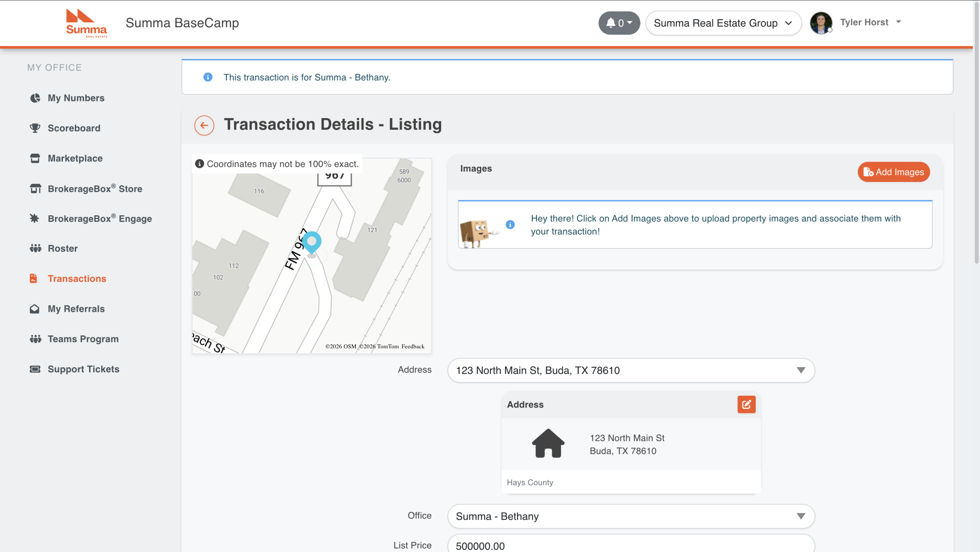Viewport: 980px width, 552px height.
Task: Click the FM 967 road label on the map
Action: [296, 250]
